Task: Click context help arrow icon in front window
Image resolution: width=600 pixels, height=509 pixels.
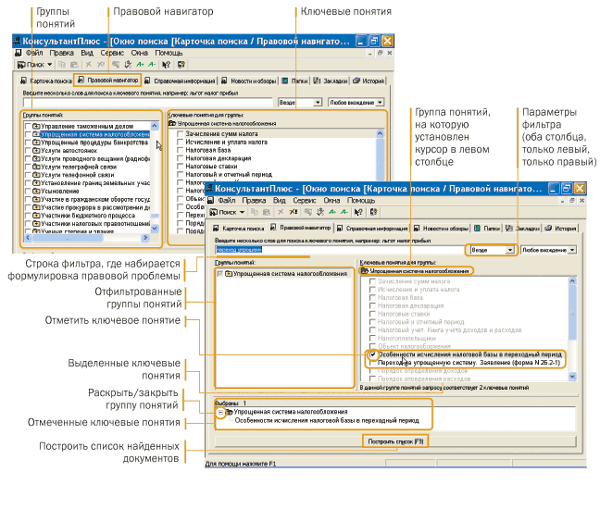Action: [359, 212]
